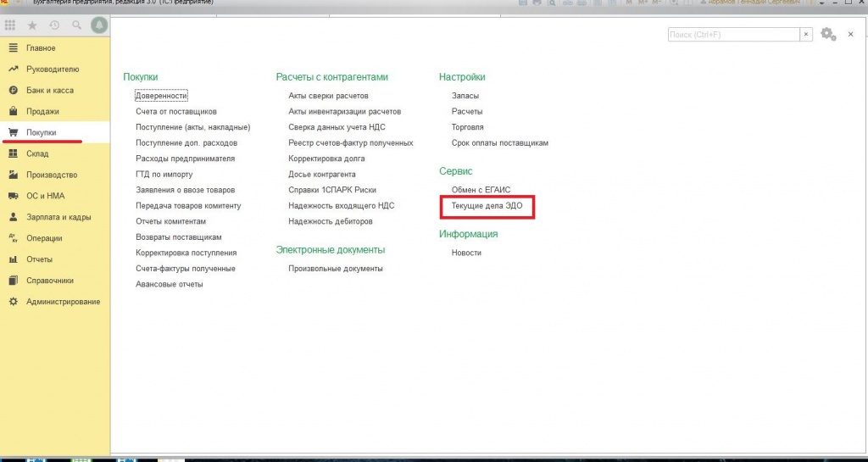The image size is (868, 462).
Task: Focus the Поиск (Ctrl+F) search field
Action: click(733, 34)
